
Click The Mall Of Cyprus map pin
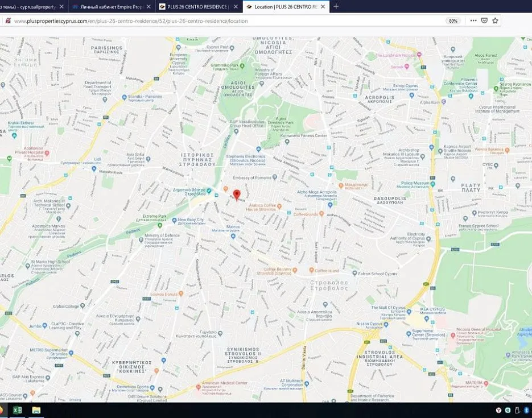coord(409,312)
